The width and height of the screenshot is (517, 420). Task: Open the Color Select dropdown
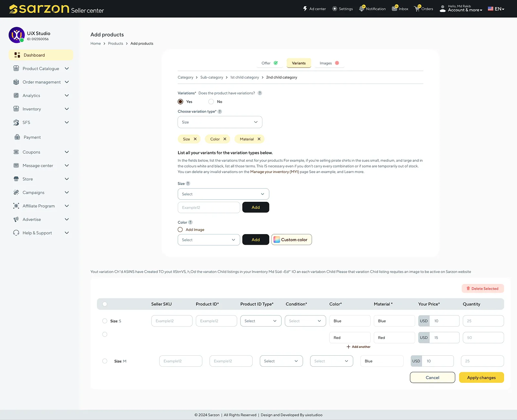(209, 240)
